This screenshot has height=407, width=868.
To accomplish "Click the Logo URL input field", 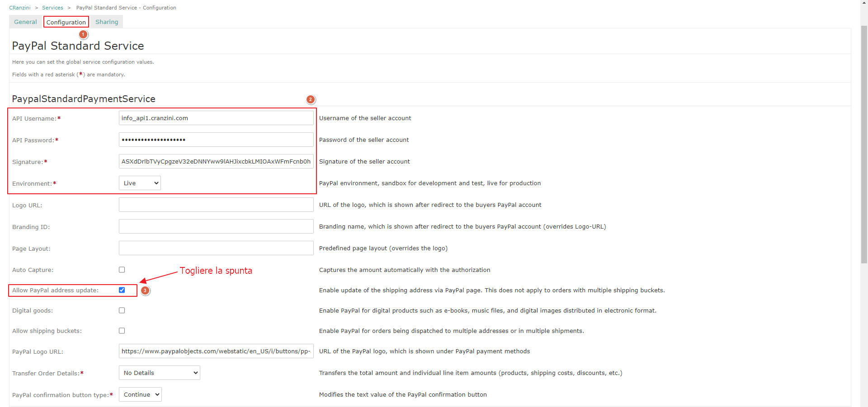I will pos(216,205).
